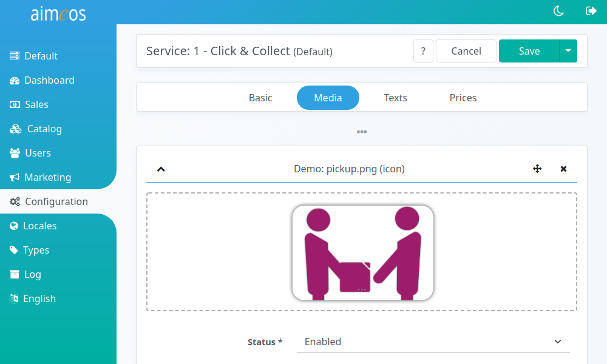Click the pickup.png image preview
Viewport: 607px width, 364px height.
363,252
